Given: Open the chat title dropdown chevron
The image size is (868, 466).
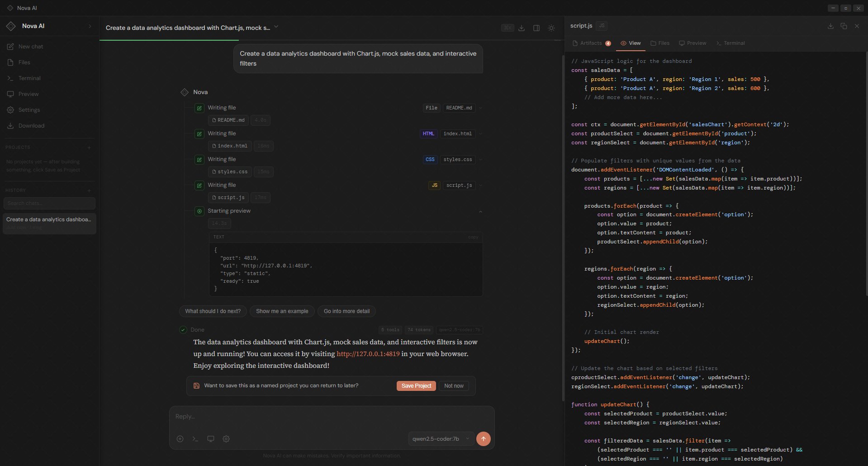Looking at the screenshot, I should (x=276, y=27).
